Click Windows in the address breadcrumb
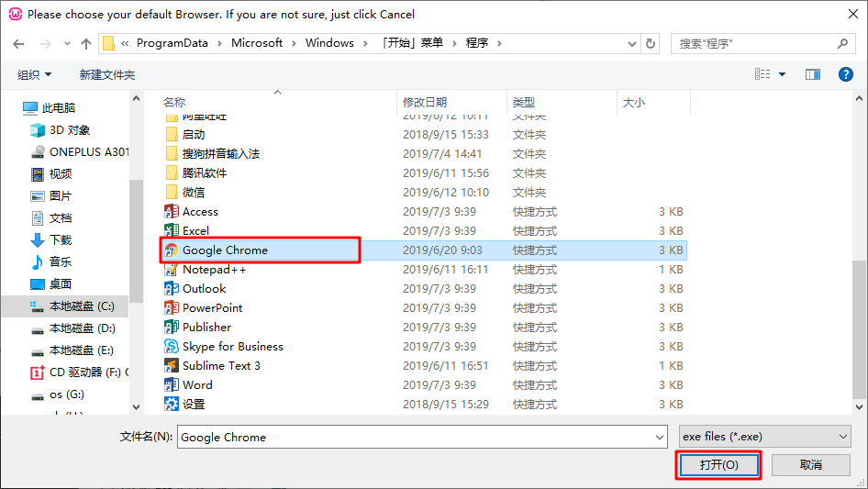This screenshot has height=489, width=868. [x=329, y=43]
